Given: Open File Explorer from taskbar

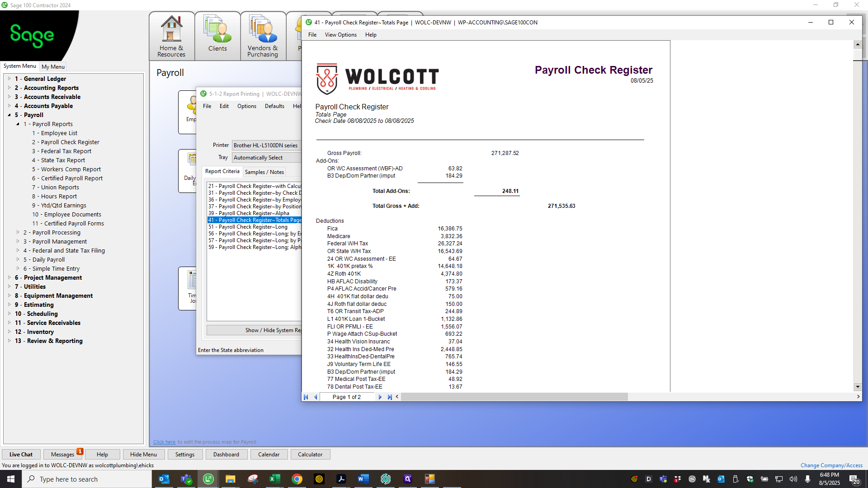Looking at the screenshot, I should click(x=231, y=479).
